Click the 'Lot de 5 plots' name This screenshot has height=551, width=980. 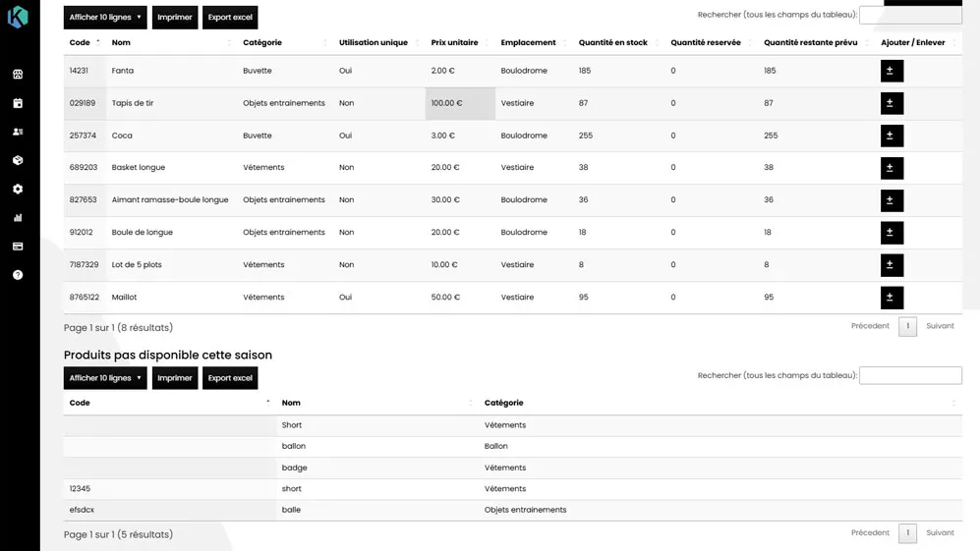pos(137,265)
